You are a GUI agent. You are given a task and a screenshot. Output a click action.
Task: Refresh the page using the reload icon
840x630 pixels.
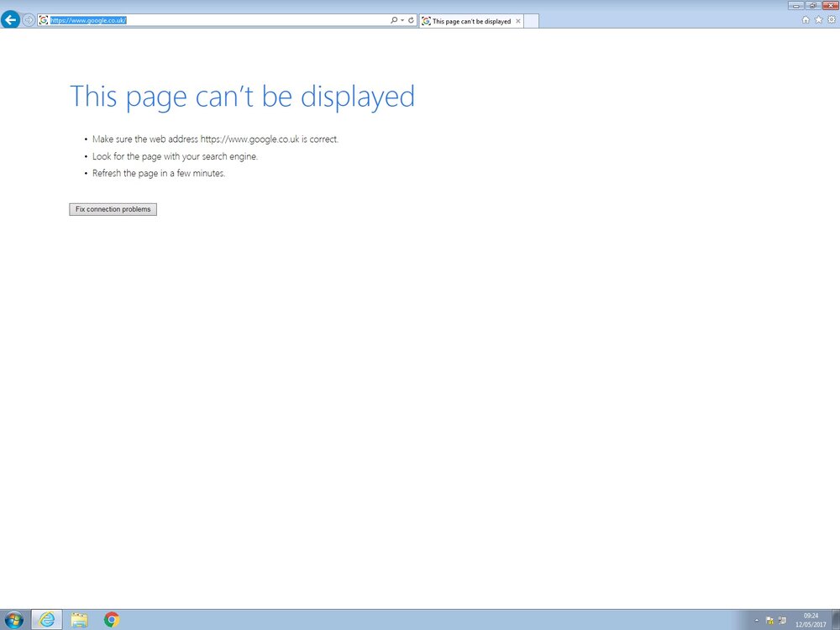pos(411,20)
